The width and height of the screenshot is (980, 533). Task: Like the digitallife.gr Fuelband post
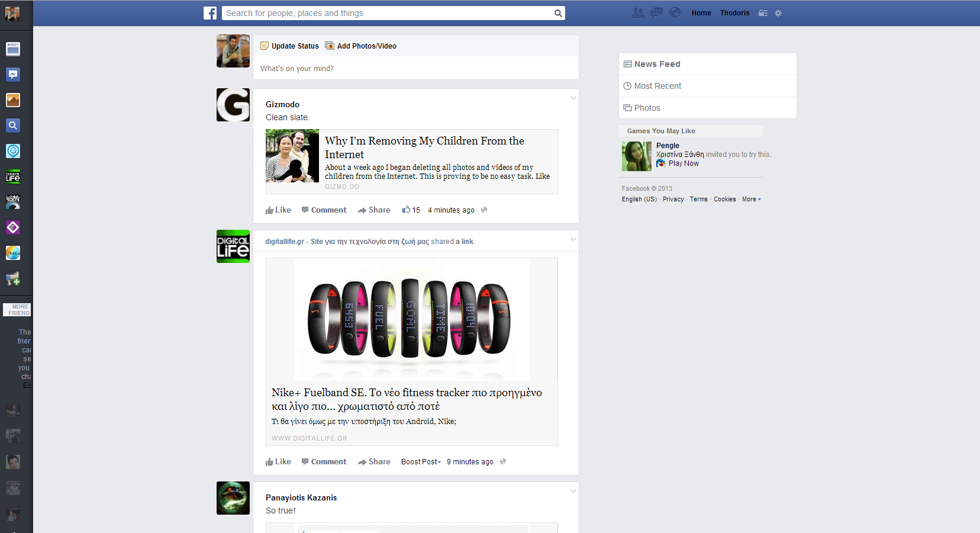[278, 462]
